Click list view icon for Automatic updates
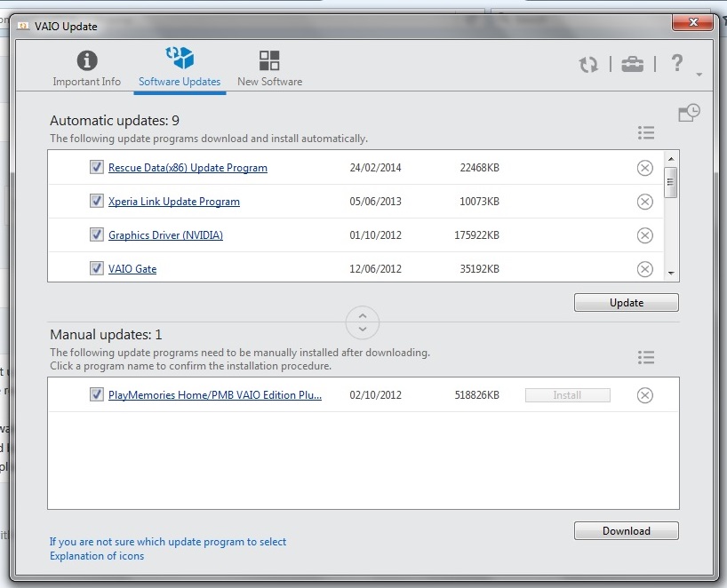 pyautogui.click(x=646, y=132)
